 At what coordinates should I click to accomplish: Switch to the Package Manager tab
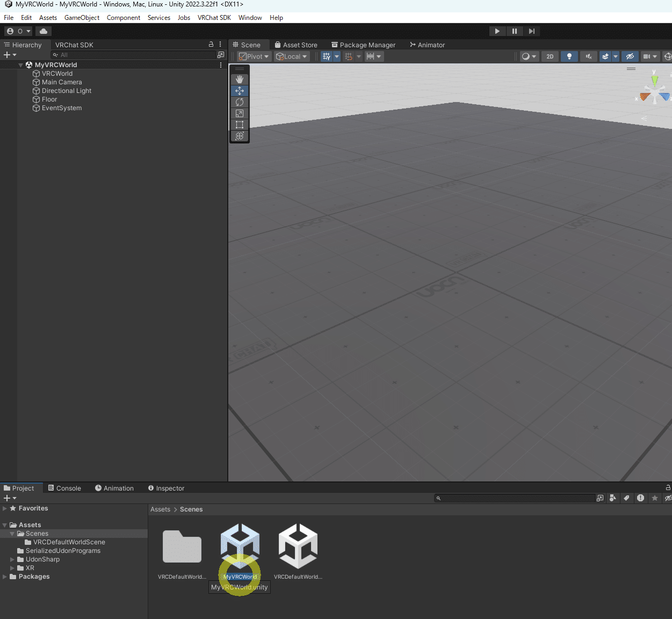pyautogui.click(x=363, y=45)
